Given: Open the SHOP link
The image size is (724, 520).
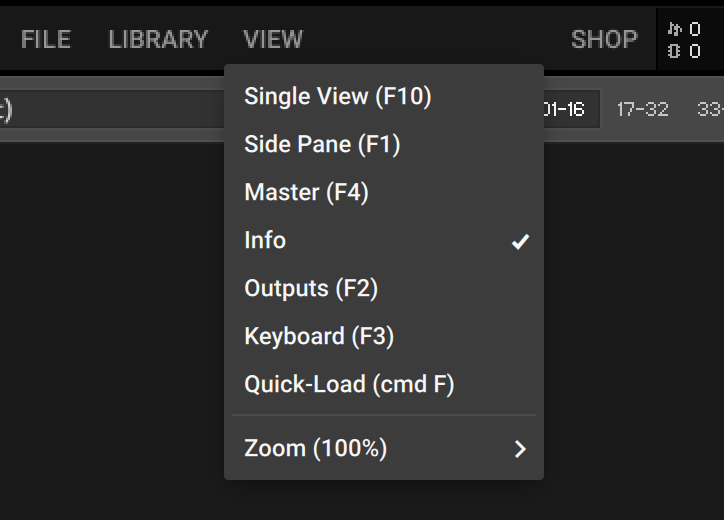Looking at the screenshot, I should click(x=604, y=40).
